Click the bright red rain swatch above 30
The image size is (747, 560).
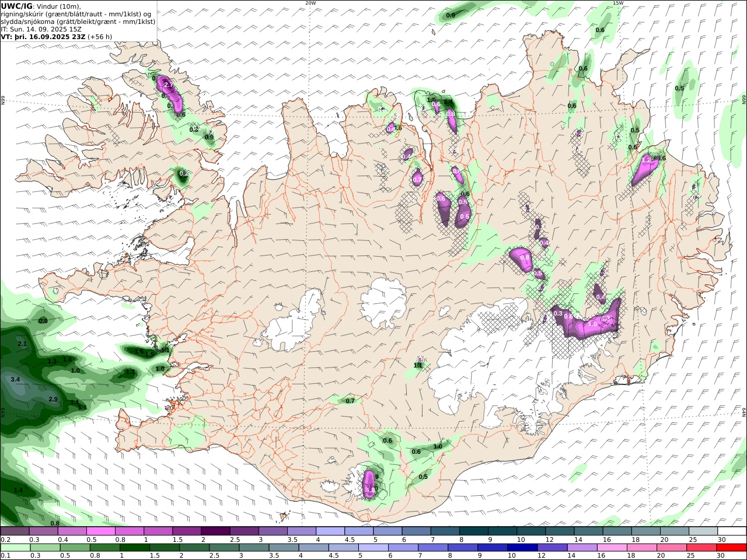click(731, 548)
